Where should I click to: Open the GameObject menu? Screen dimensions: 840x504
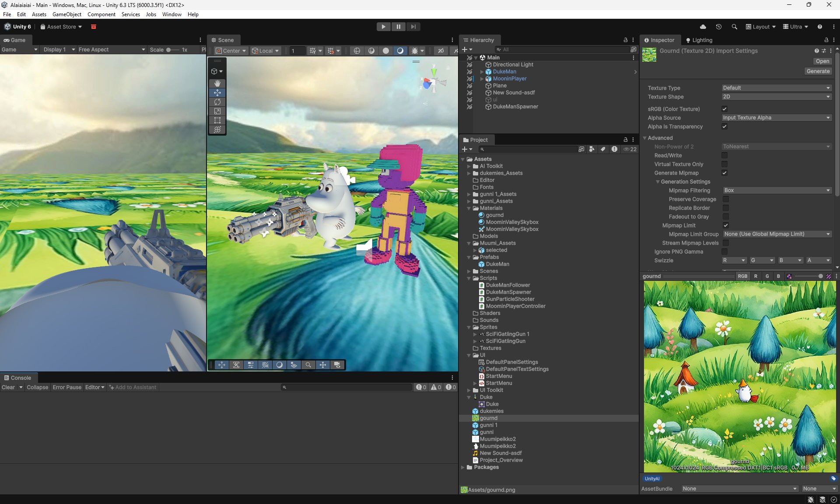[x=66, y=14]
